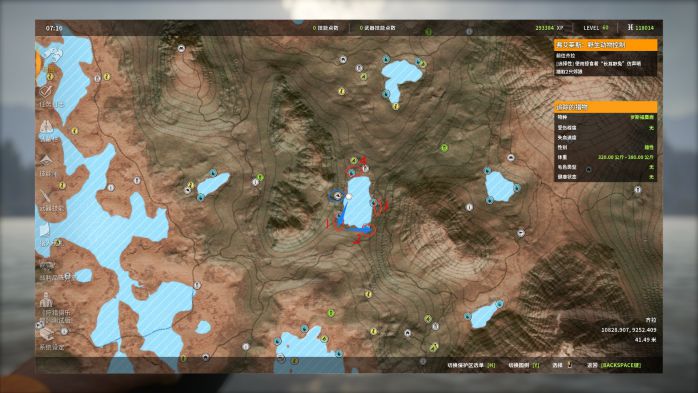Select the ATV vehicle icon in sidebar
Image resolution: width=698 pixels, height=393 pixels.
pyautogui.click(x=46, y=266)
